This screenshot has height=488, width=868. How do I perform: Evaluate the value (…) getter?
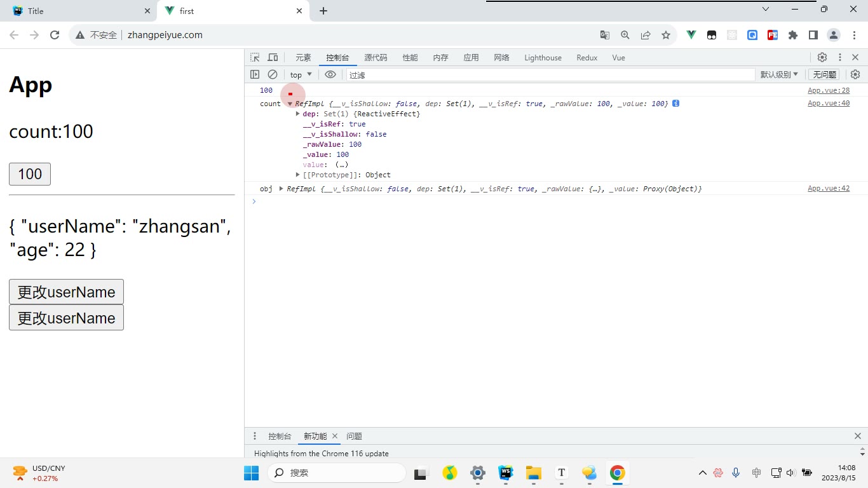tap(342, 165)
